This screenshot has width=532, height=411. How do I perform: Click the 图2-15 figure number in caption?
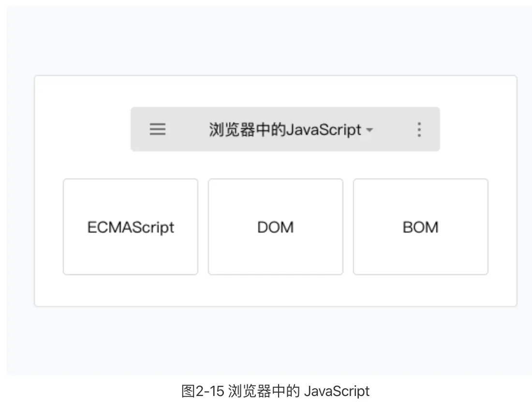(x=203, y=391)
